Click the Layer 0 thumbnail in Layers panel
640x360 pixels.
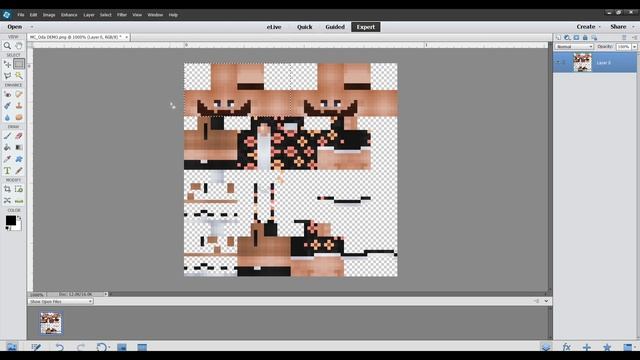pos(582,63)
